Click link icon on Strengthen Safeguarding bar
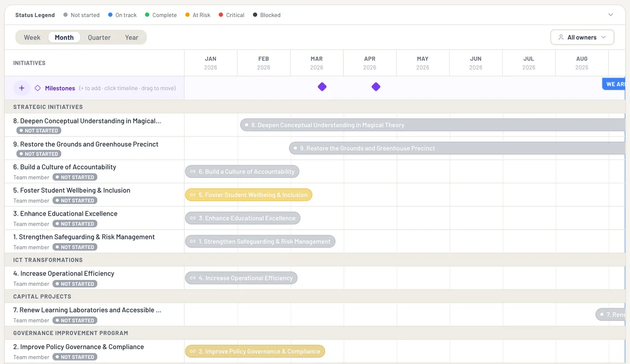The height and width of the screenshot is (364, 630). coord(193,242)
